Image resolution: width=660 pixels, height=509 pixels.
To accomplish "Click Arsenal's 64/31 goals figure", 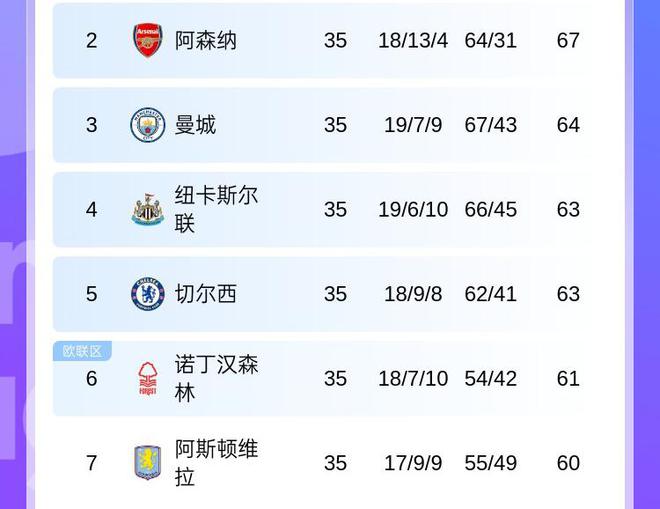I will click(491, 41).
